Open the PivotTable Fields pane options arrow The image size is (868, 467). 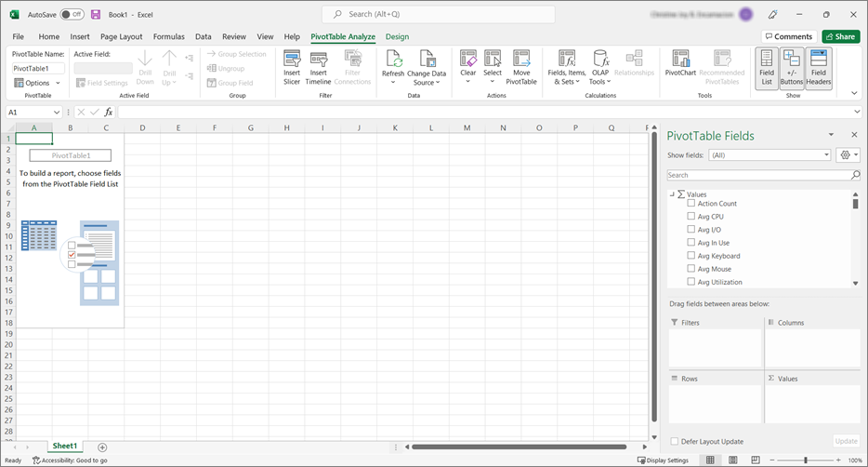(x=831, y=135)
